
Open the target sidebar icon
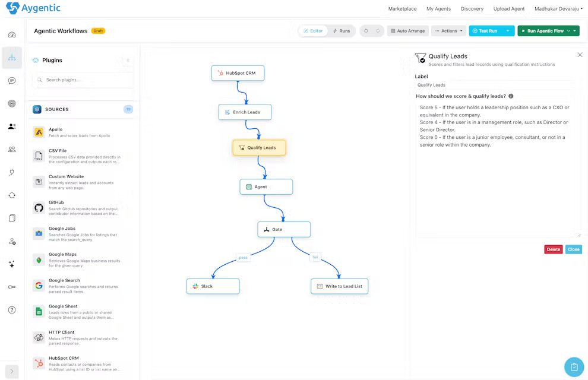tap(12, 103)
